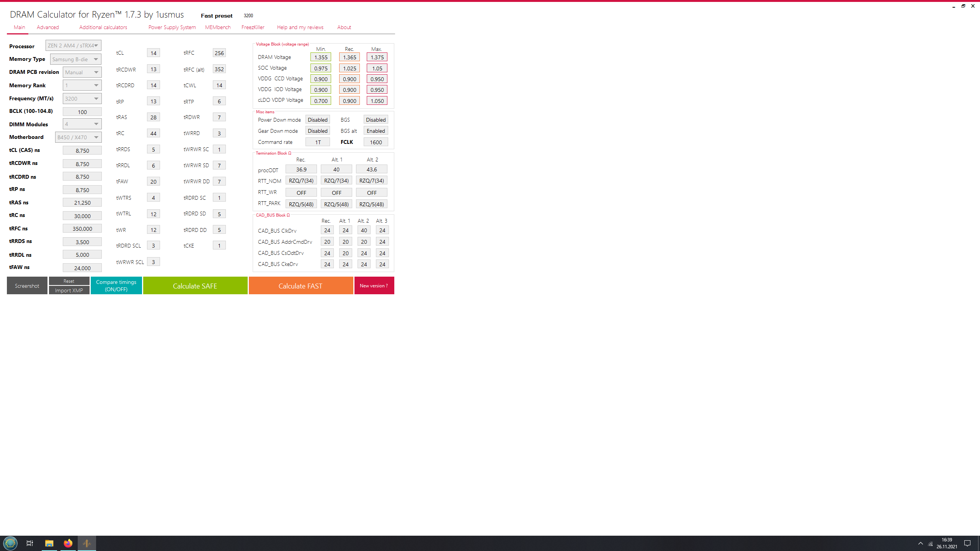
Task: Click DRAM Calculator taskbar icon
Action: tap(87, 543)
